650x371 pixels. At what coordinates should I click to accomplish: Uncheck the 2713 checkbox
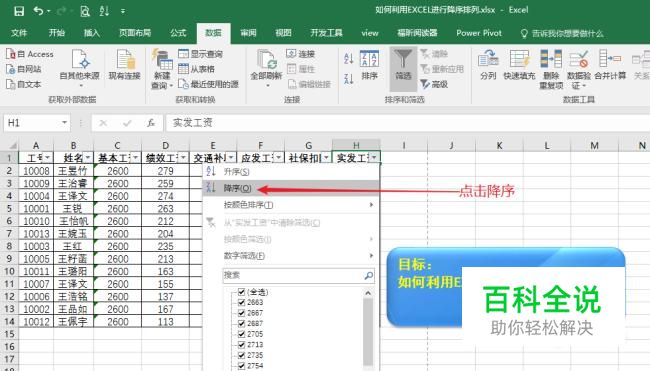(x=241, y=344)
